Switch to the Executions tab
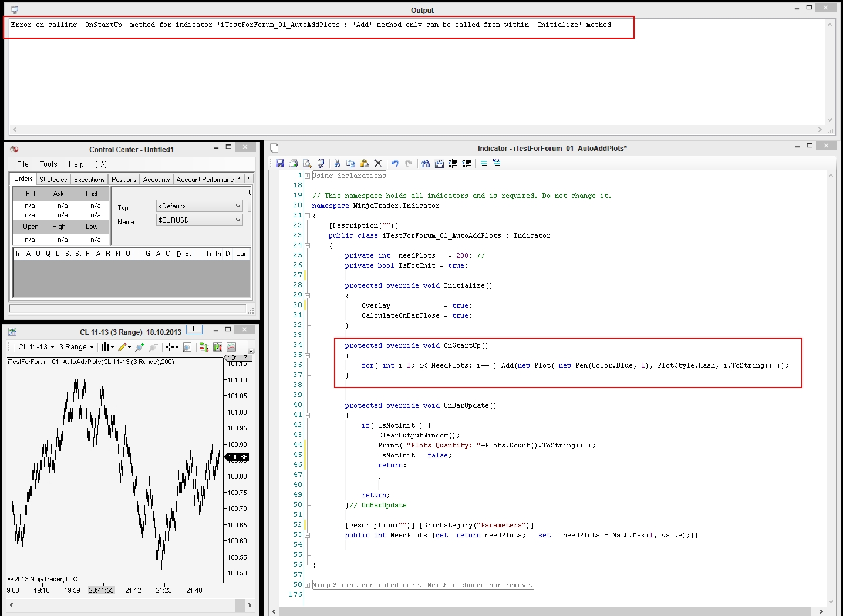 click(x=89, y=180)
